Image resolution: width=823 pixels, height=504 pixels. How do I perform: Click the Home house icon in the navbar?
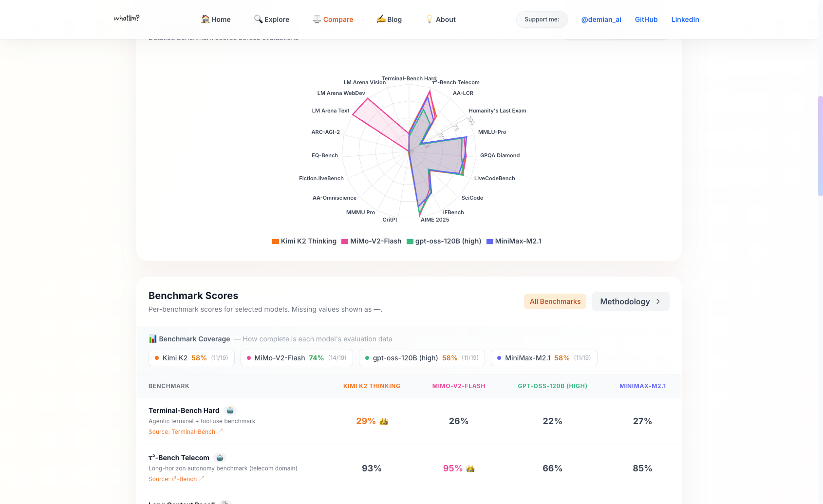tap(205, 19)
